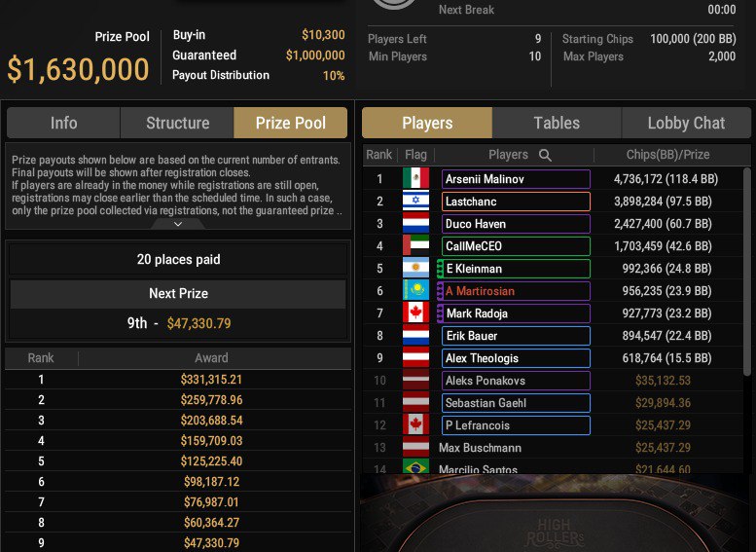Click the Kazakhstan flag beside A Martirosian

click(x=415, y=291)
